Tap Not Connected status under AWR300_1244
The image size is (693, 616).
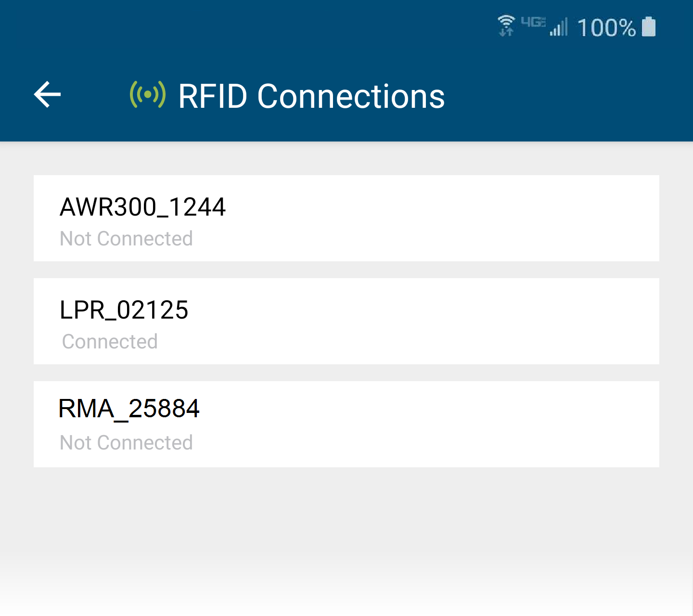click(x=126, y=239)
